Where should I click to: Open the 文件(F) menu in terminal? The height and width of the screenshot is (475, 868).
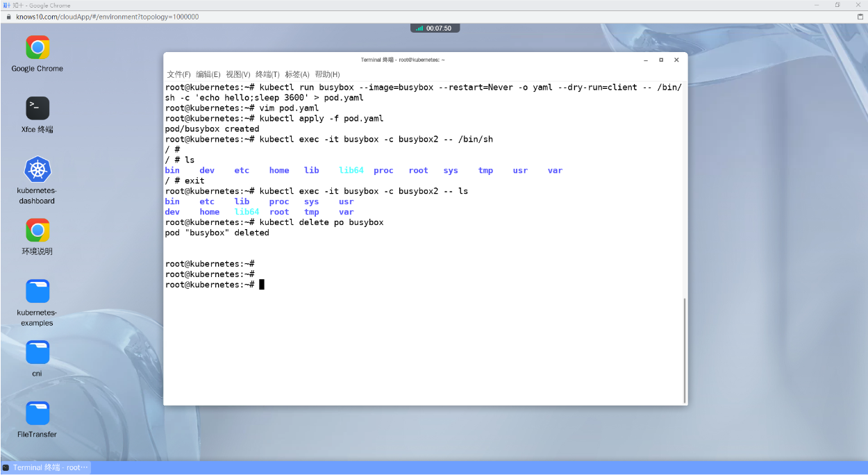[x=178, y=74]
